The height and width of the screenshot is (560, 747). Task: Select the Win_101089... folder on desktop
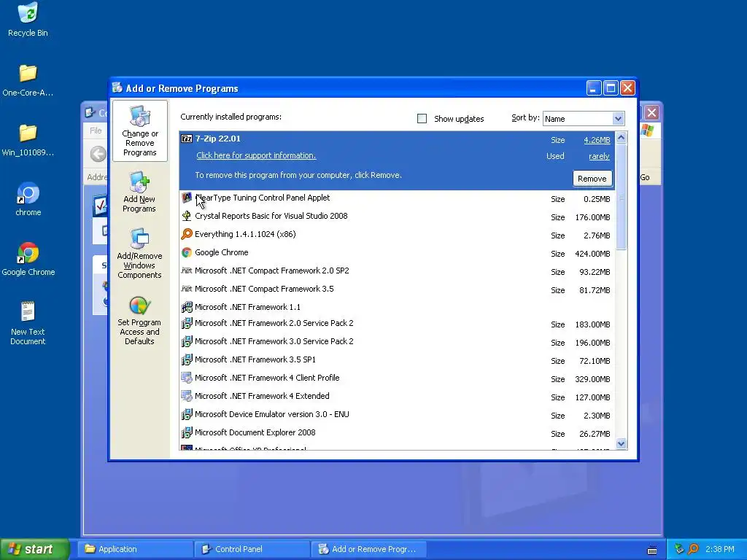coord(28,140)
